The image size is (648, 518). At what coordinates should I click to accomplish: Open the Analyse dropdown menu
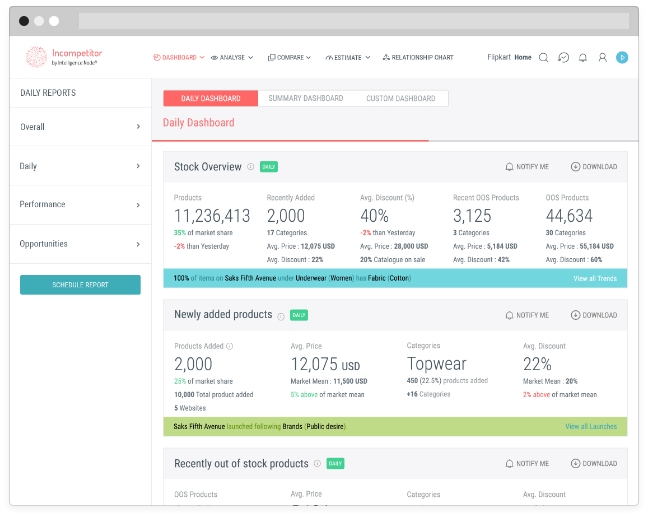pos(232,58)
